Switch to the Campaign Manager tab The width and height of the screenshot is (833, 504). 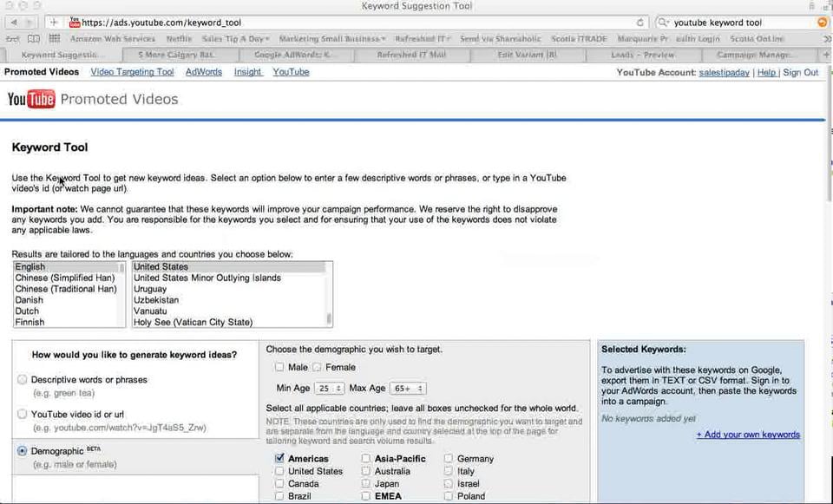[755, 55]
